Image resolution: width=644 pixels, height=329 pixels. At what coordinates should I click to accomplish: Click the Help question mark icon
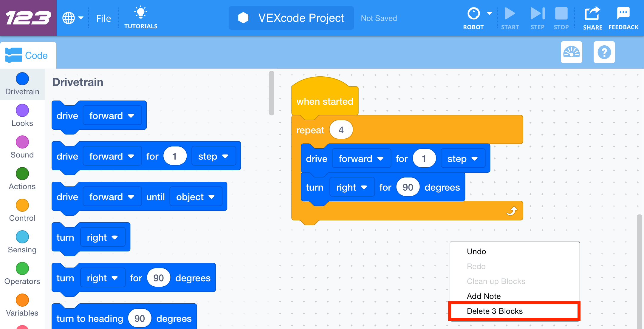click(x=604, y=52)
